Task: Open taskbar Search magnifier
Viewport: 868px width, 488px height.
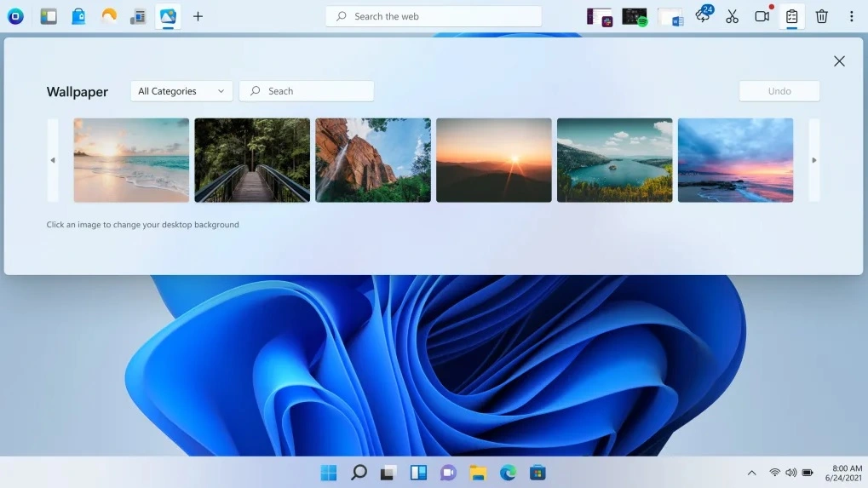Action: [359, 473]
